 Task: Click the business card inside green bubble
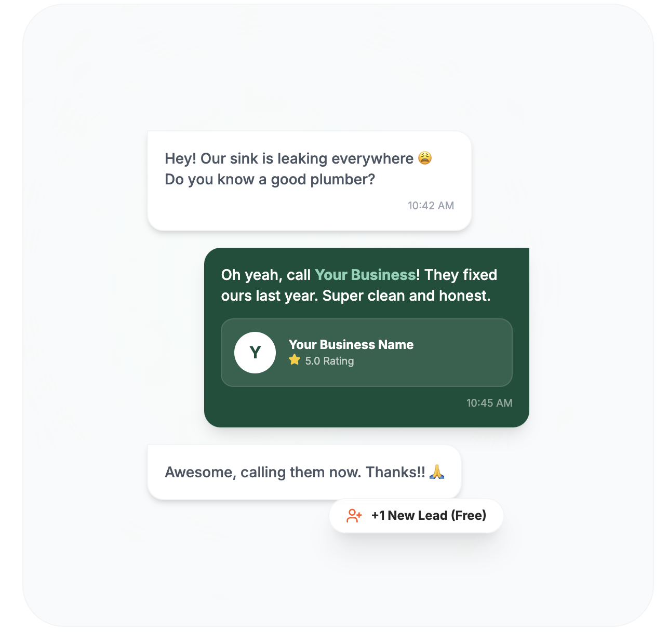pos(367,353)
